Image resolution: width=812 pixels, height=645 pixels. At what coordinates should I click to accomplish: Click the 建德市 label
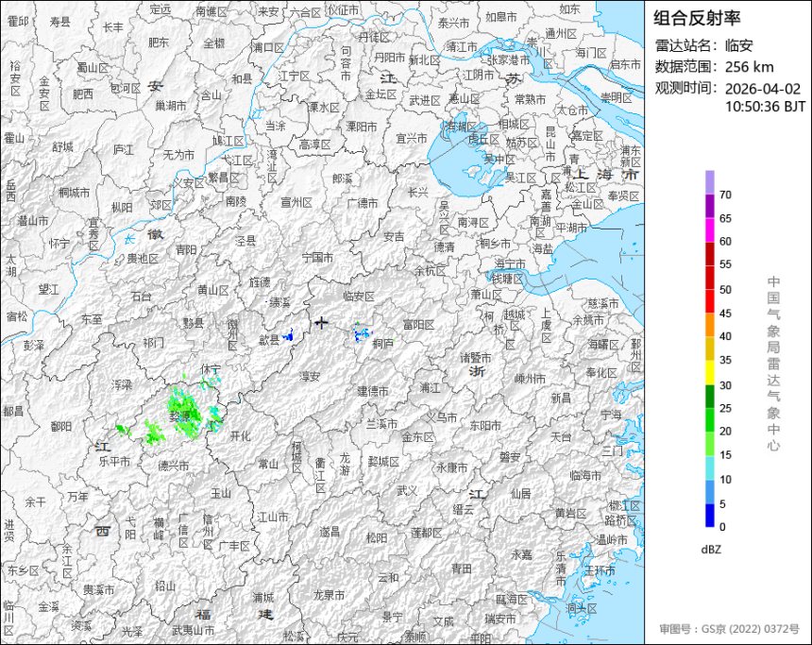[x=373, y=391]
